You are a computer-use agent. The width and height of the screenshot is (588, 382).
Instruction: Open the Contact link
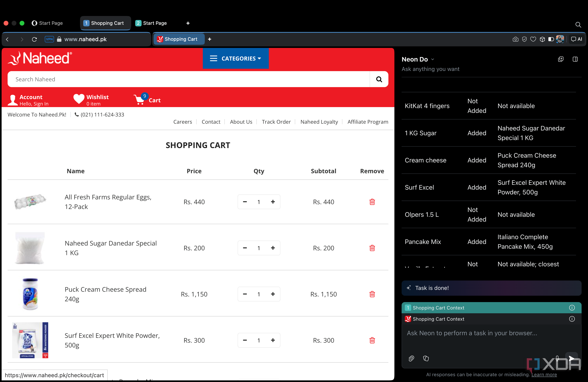[x=211, y=122]
